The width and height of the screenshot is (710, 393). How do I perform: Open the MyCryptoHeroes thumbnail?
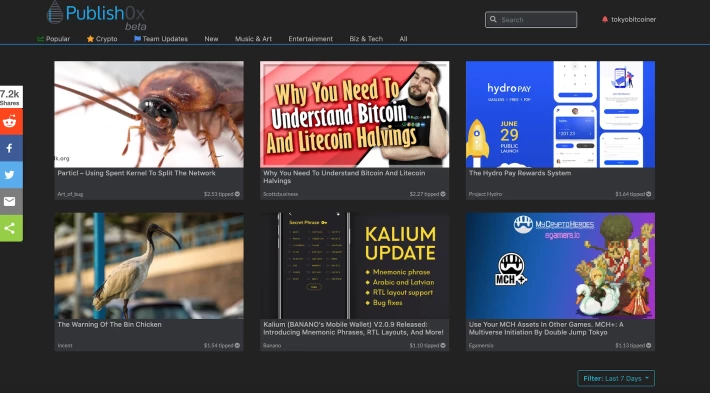pyautogui.click(x=560, y=266)
